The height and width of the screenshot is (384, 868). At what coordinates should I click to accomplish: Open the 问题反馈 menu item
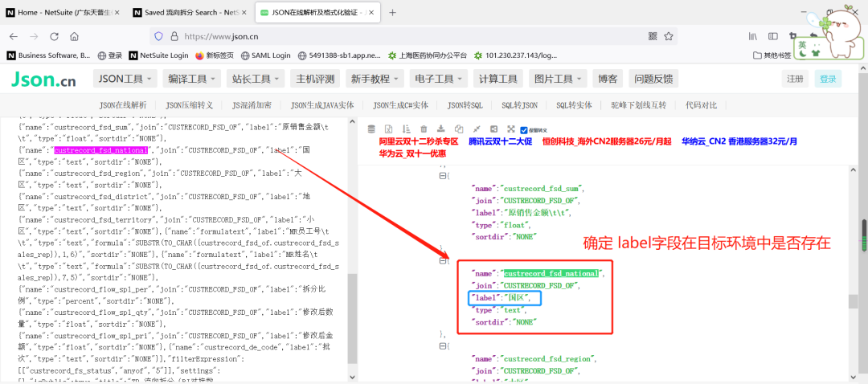pyautogui.click(x=653, y=79)
